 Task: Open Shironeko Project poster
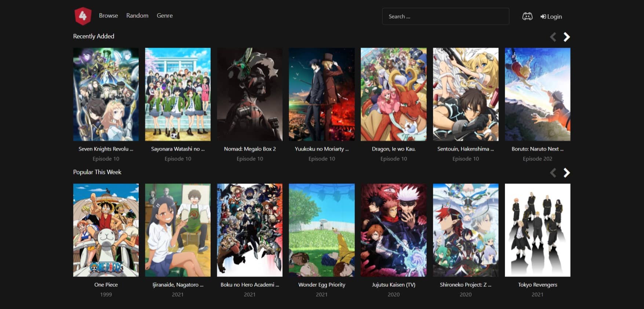click(466, 230)
